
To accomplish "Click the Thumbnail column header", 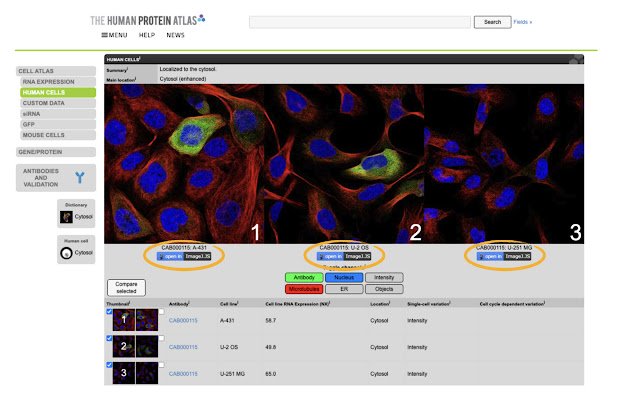I will click(x=118, y=304).
